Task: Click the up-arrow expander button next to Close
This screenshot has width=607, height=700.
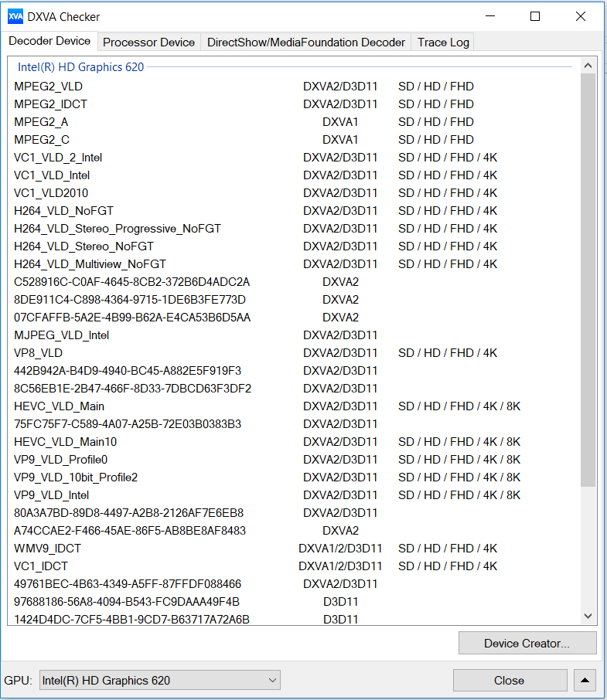Action: point(585,681)
